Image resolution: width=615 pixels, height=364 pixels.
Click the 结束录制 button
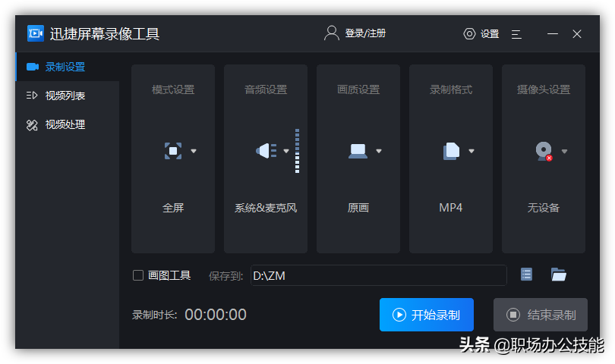coord(541,315)
